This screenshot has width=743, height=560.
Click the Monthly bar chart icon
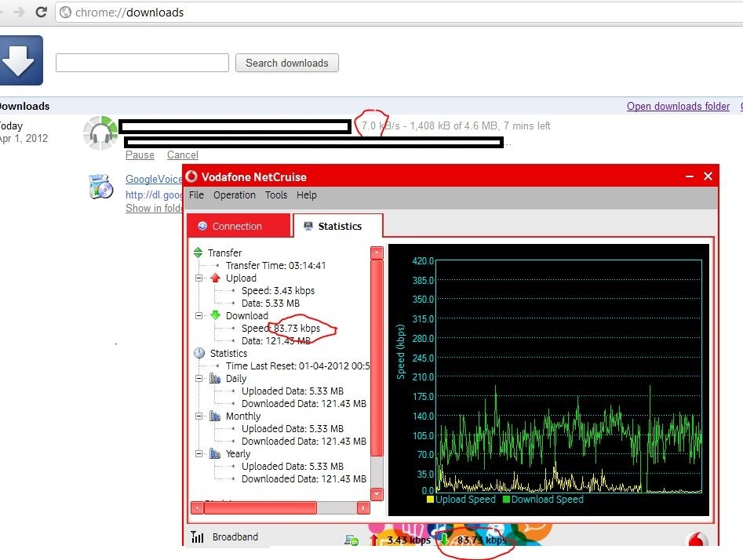(215, 416)
